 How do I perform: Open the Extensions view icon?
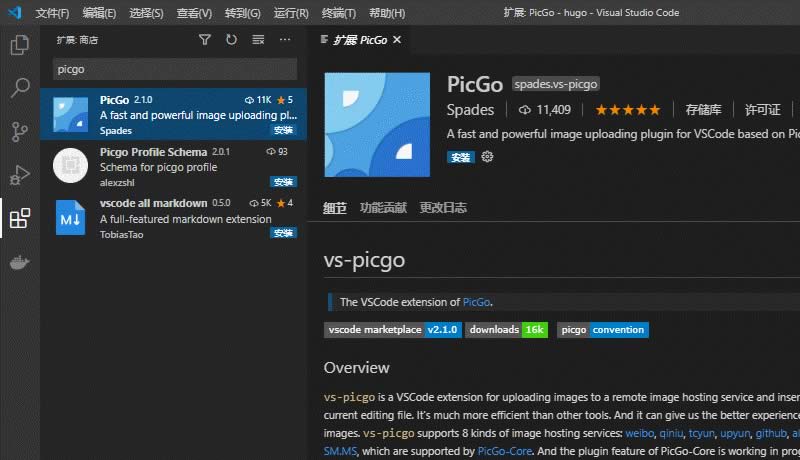point(20,218)
